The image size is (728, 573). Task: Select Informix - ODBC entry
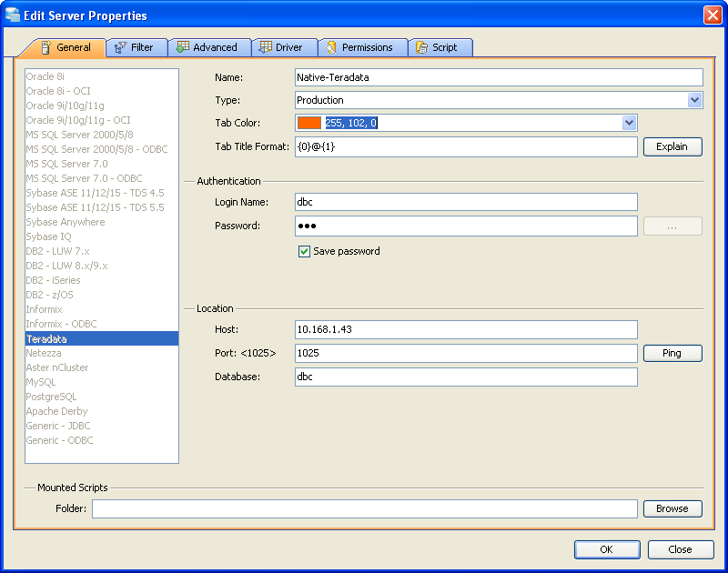102,324
